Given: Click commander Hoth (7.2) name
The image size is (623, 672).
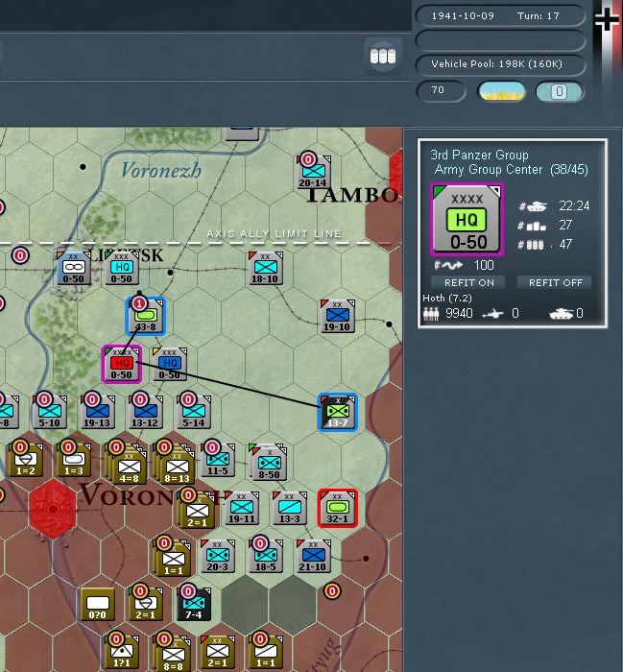Looking at the screenshot, I should [447, 298].
